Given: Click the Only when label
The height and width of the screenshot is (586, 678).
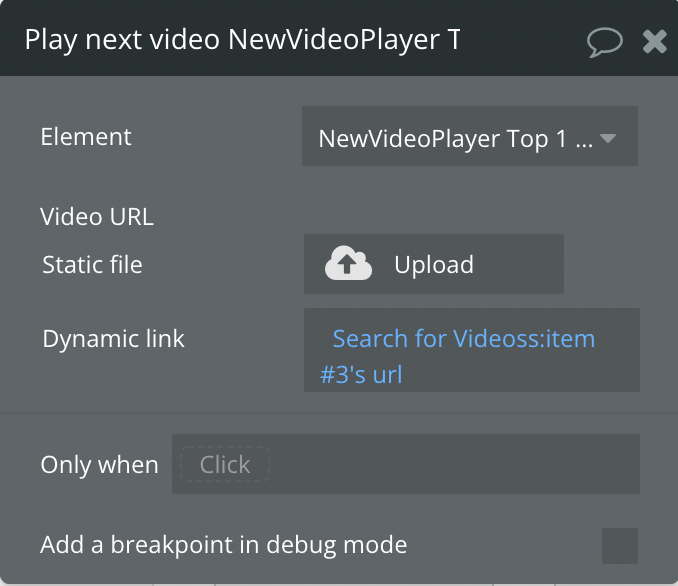Looking at the screenshot, I should pyautogui.click(x=99, y=464).
